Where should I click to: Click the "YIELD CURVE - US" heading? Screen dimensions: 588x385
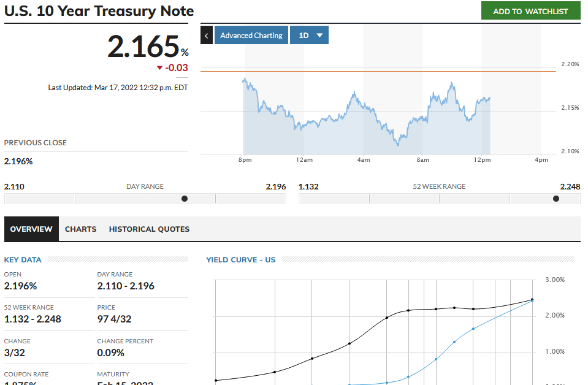[241, 260]
